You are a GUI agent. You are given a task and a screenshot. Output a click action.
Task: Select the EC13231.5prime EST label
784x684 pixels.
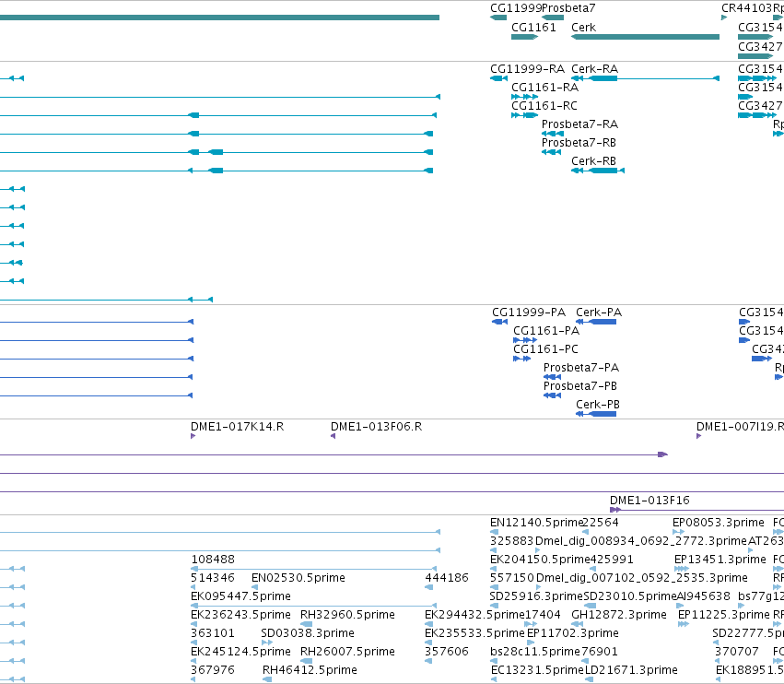click(x=537, y=670)
